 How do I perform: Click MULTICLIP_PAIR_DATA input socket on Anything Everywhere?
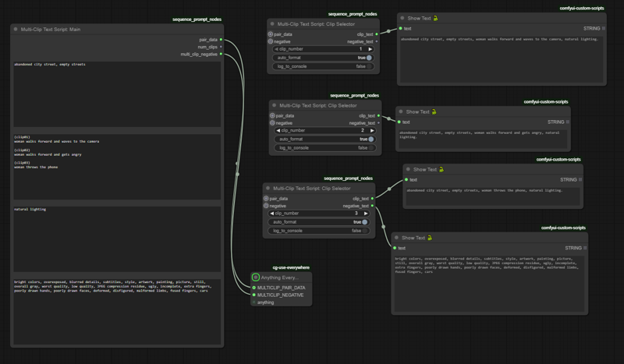253,288
